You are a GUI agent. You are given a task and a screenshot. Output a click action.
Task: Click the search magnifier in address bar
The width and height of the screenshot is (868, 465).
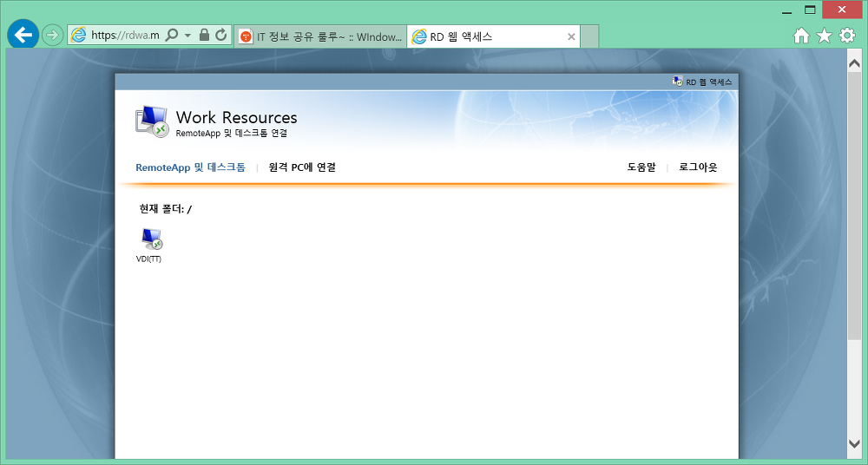[x=171, y=36]
